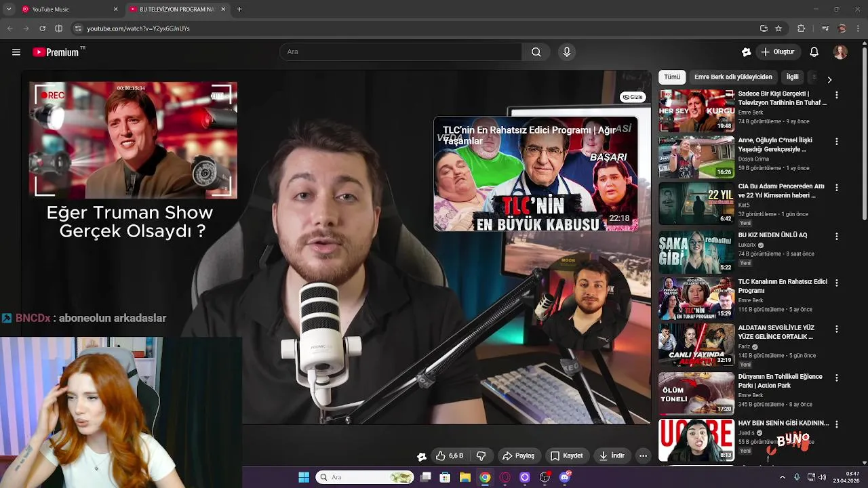Hide the end-card with Gizle button
Screen dimensions: 868x488
pos(633,97)
